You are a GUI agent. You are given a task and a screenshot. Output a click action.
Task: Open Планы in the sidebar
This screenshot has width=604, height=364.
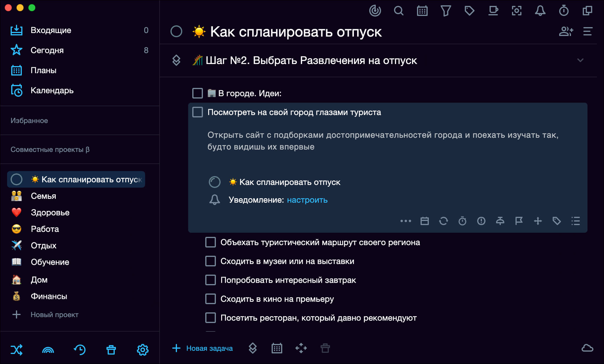tap(80, 70)
